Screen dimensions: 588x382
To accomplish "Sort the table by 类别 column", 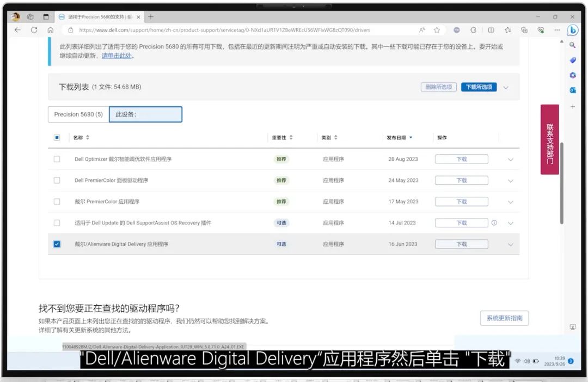I will click(329, 137).
